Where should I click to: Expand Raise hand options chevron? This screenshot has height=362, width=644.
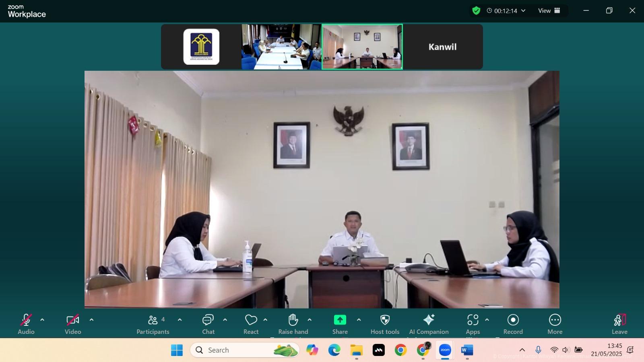[x=310, y=320]
